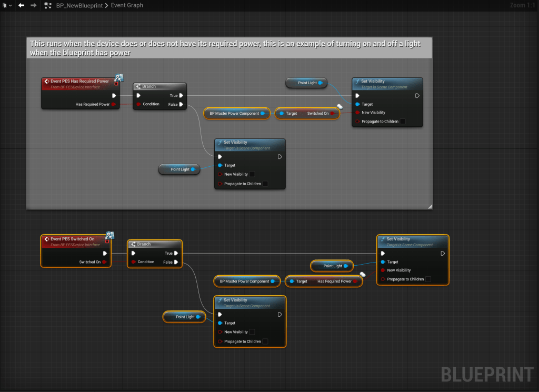
Task: Click the False exec pin on the Branch after Event PES Switched On
Action: pos(176,262)
